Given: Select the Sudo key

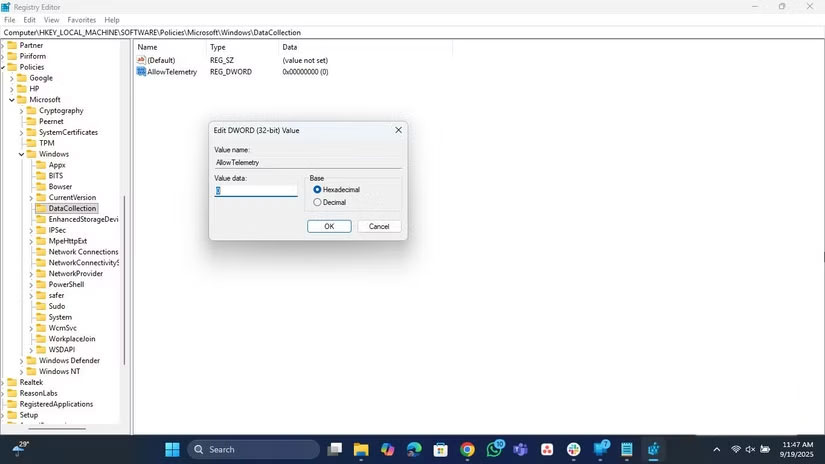Looking at the screenshot, I should coord(56,306).
